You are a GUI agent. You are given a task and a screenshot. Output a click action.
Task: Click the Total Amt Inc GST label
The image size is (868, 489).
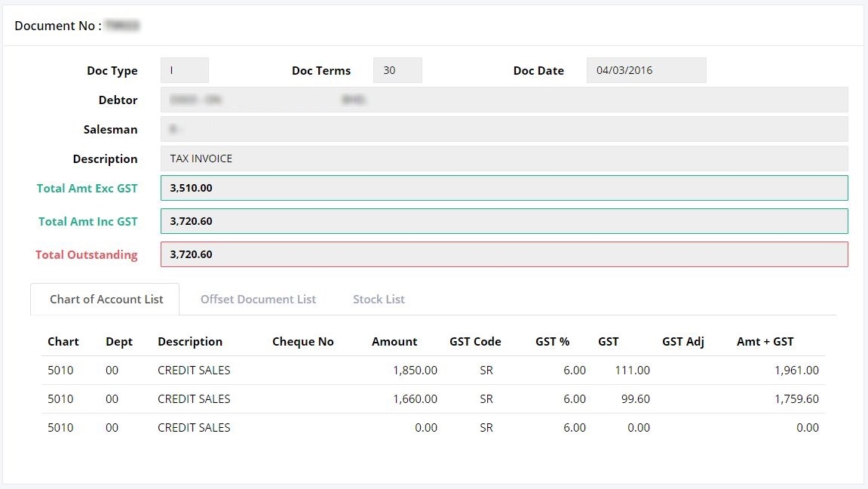tap(87, 222)
